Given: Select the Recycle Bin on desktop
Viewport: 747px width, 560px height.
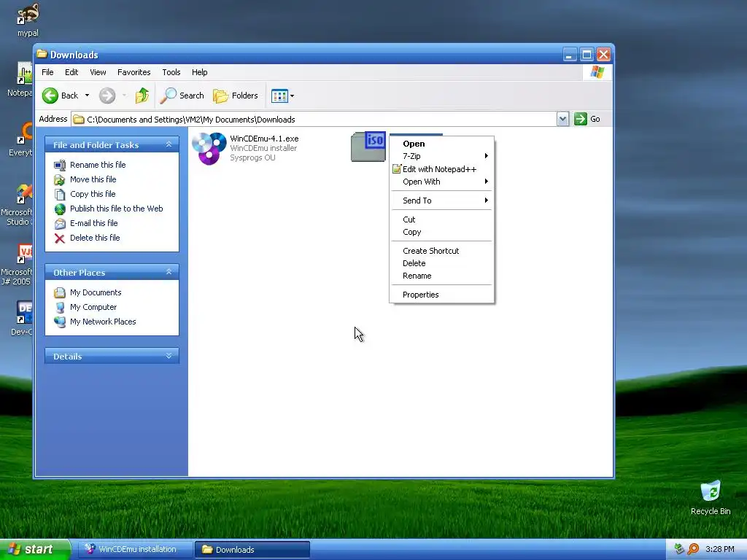Looking at the screenshot, I should [711, 497].
